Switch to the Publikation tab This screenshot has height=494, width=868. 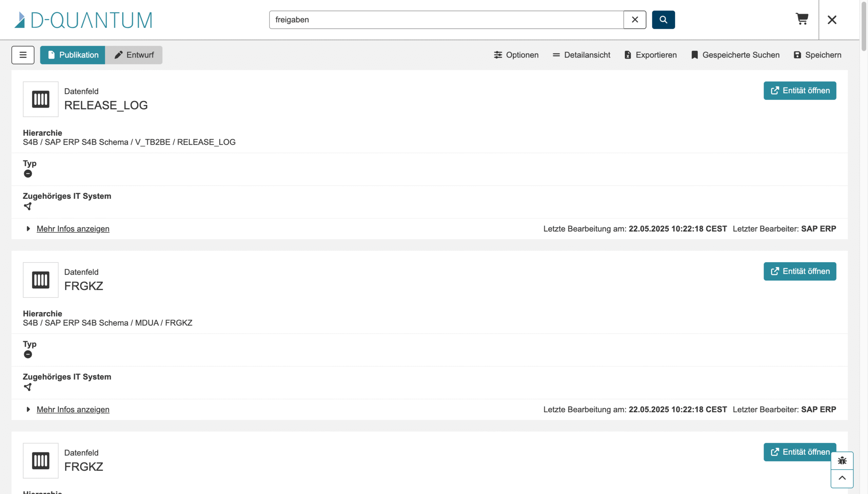(73, 55)
